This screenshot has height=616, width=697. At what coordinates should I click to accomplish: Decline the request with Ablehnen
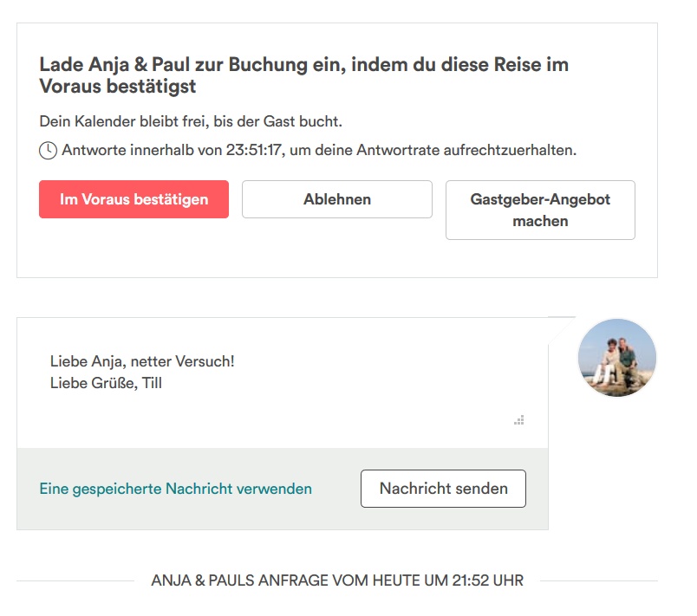point(336,199)
